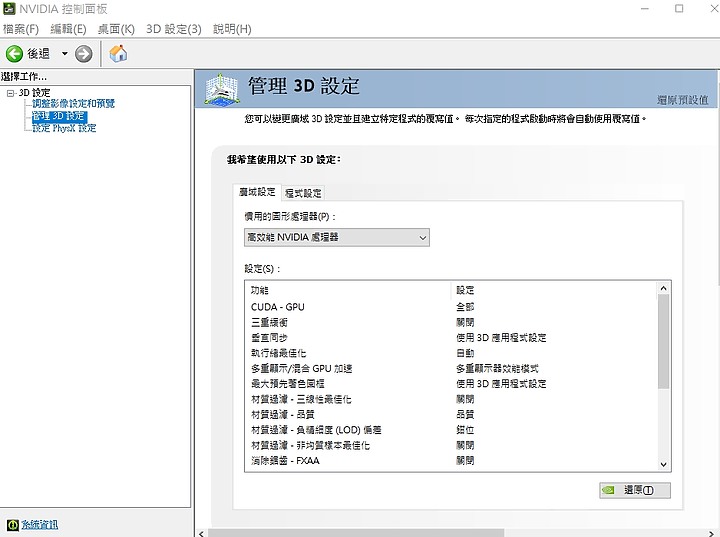Open the 3D 設定(3) menu
The width and height of the screenshot is (720, 537).
(x=174, y=29)
